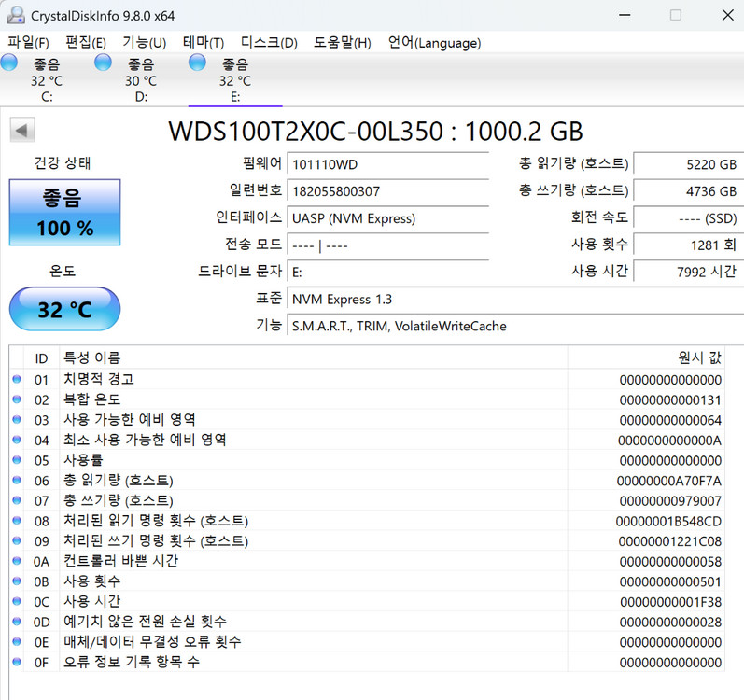
Task: Select the E: drive tab
Action: coord(235,79)
